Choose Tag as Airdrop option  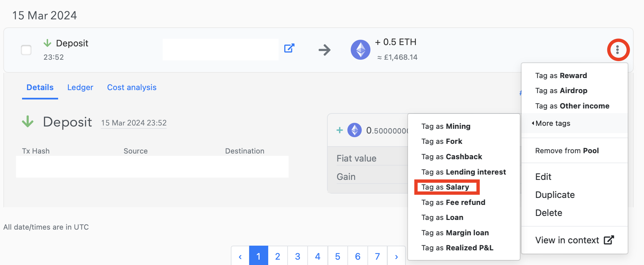[x=561, y=91]
